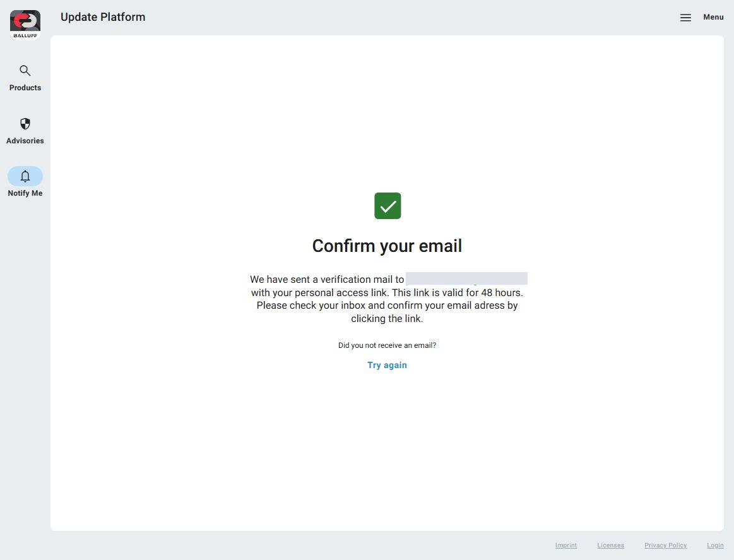Click the Update Platform title
The height and width of the screenshot is (560, 734).
[x=103, y=17]
